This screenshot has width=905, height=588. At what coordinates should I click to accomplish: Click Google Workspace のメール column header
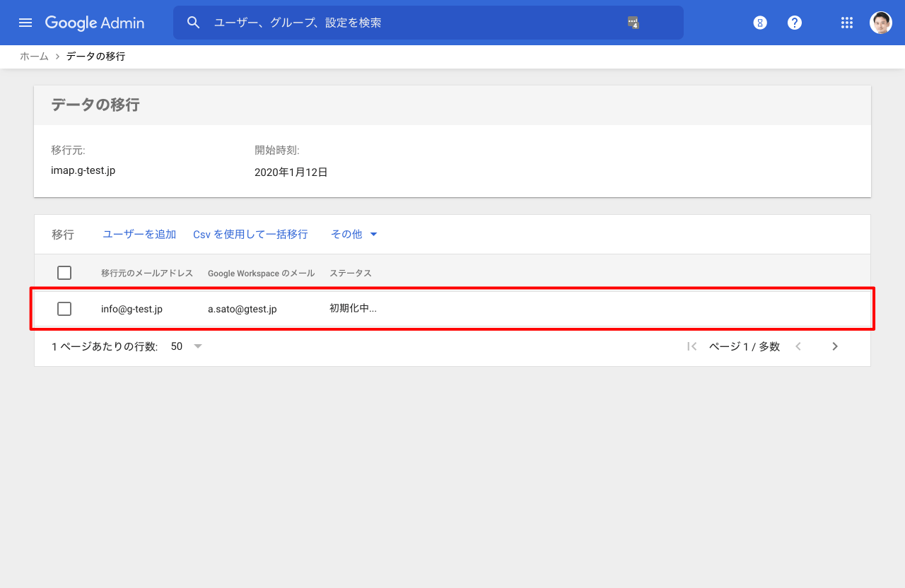[262, 273]
